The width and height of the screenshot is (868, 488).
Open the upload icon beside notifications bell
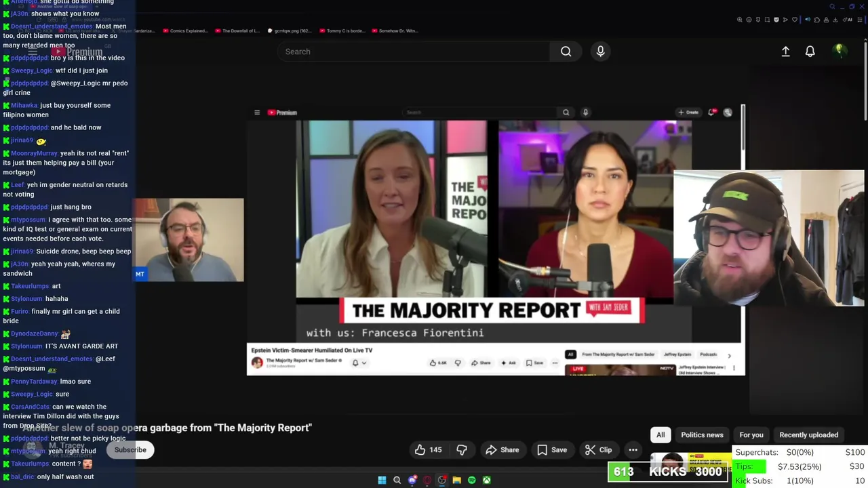point(785,52)
